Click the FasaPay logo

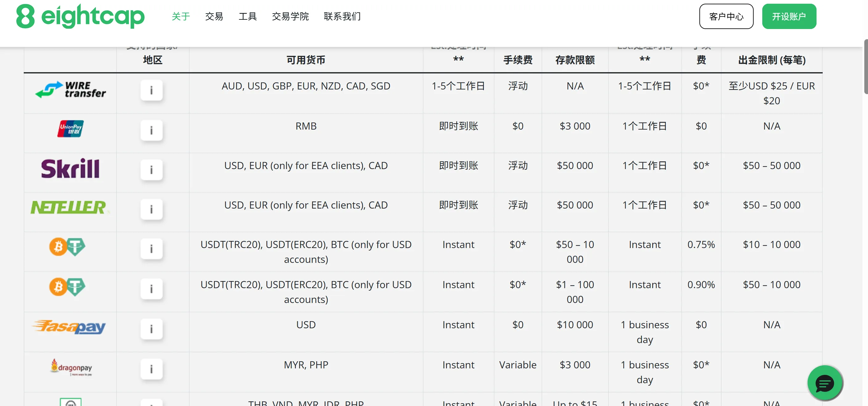(x=69, y=327)
